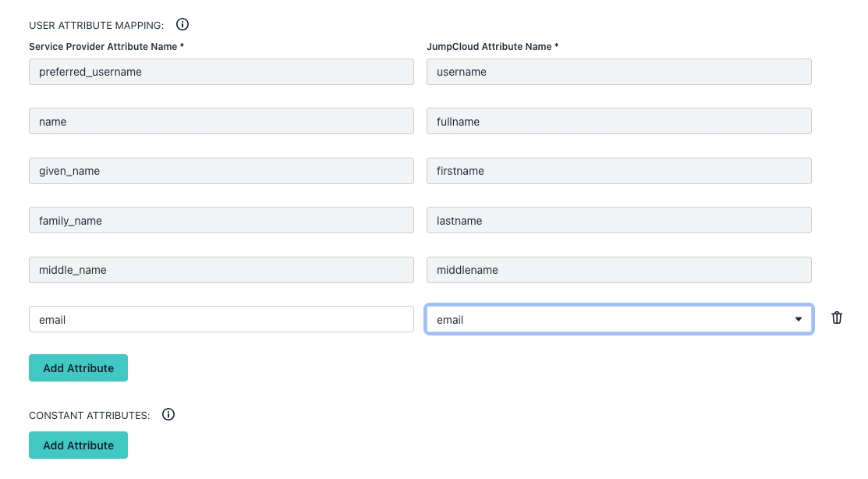Viewport: 868px width, 479px height.
Task: Click the Constant Attributes section heading
Action: coord(89,415)
